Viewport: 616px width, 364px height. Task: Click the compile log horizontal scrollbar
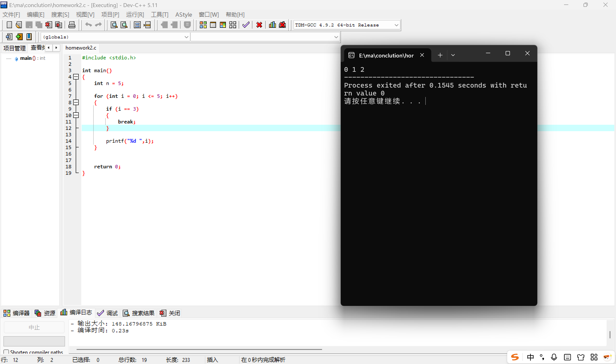point(199,349)
